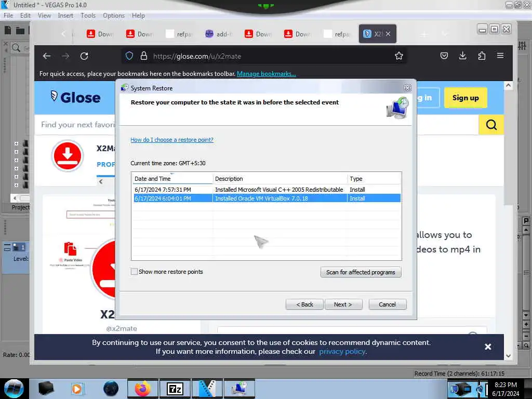This screenshot has width=532, height=399.
Task: Open Firefox hamburger application menu
Action: tap(500, 56)
